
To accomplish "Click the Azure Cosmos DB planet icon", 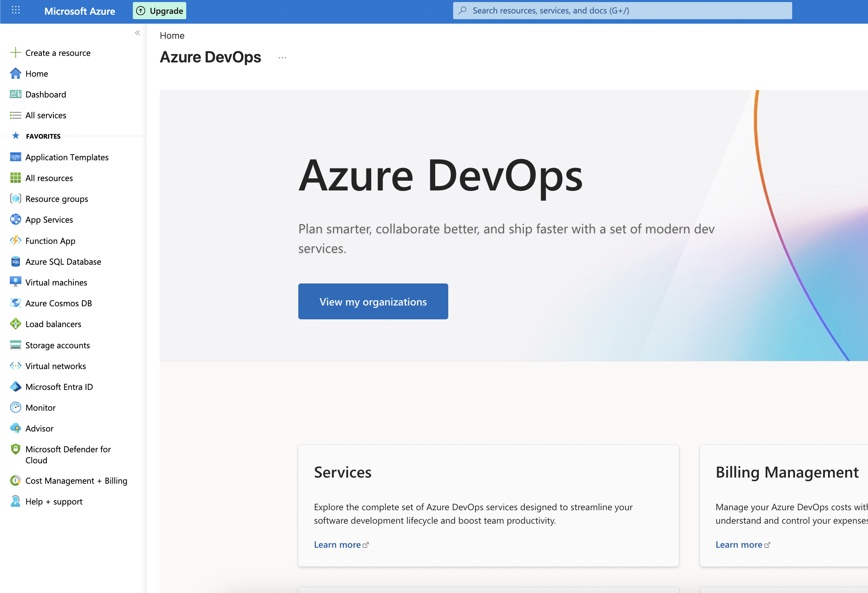I will pos(15,303).
